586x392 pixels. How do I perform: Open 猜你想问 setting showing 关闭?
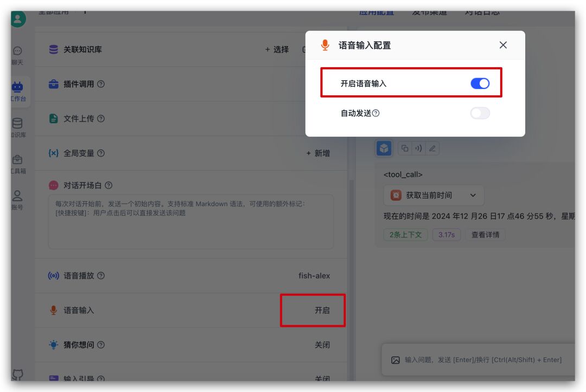click(322, 345)
